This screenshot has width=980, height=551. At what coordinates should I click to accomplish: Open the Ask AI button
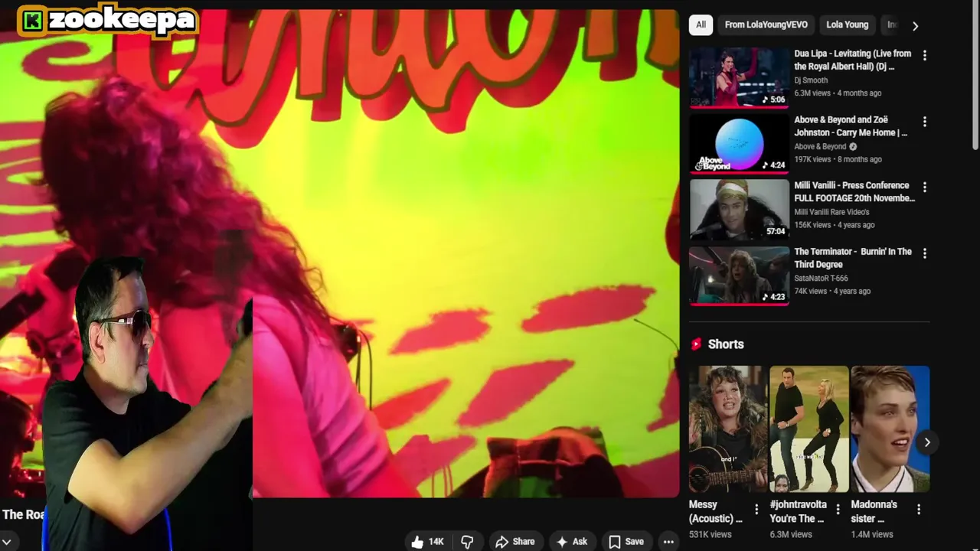tap(571, 542)
